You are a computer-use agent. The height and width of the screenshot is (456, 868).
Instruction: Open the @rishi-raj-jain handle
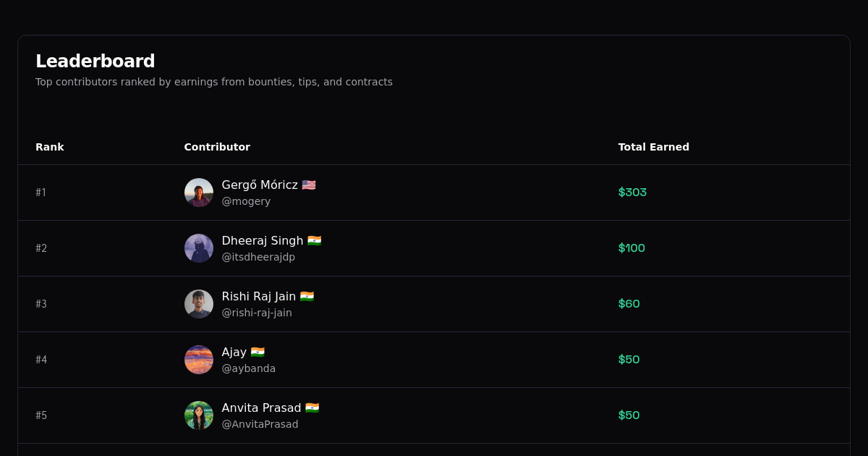(257, 312)
